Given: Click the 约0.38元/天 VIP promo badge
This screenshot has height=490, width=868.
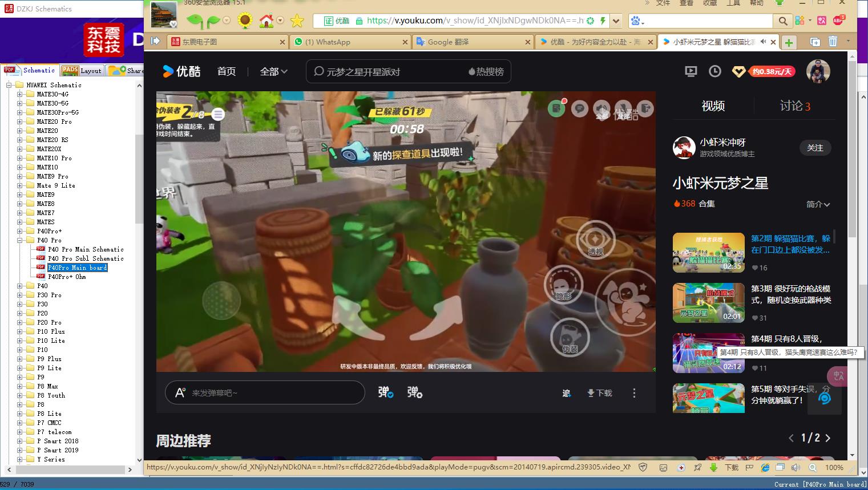Looking at the screenshot, I should click(772, 71).
